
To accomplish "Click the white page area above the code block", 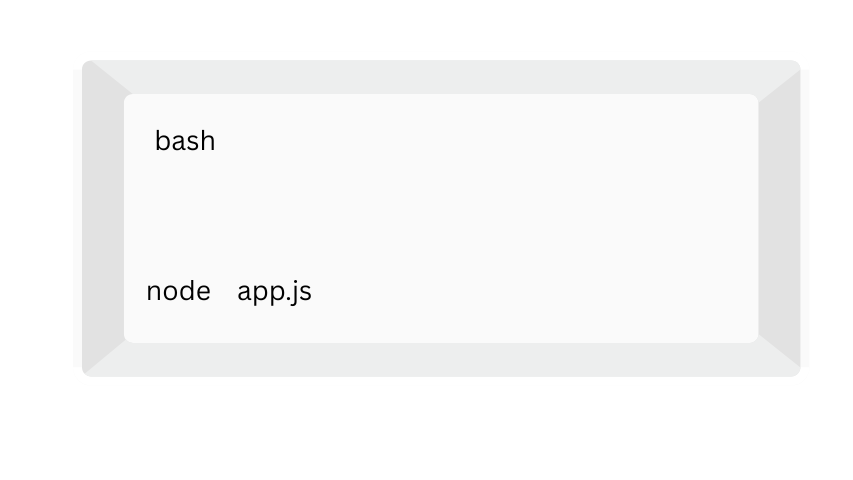I will click(440, 28).
